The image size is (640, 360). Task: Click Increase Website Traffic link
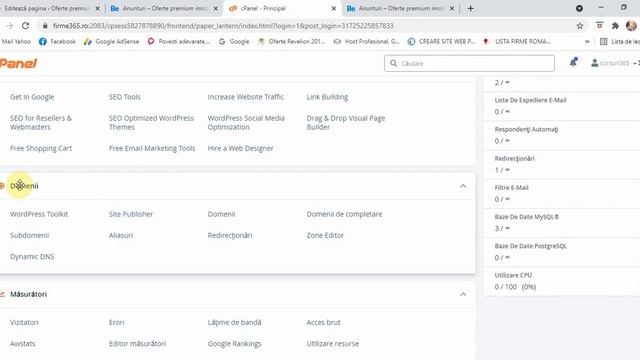[246, 97]
